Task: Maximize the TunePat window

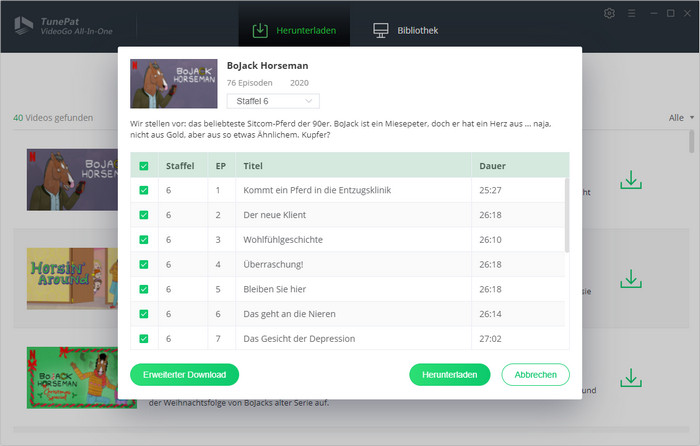Action: pos(671,13)
